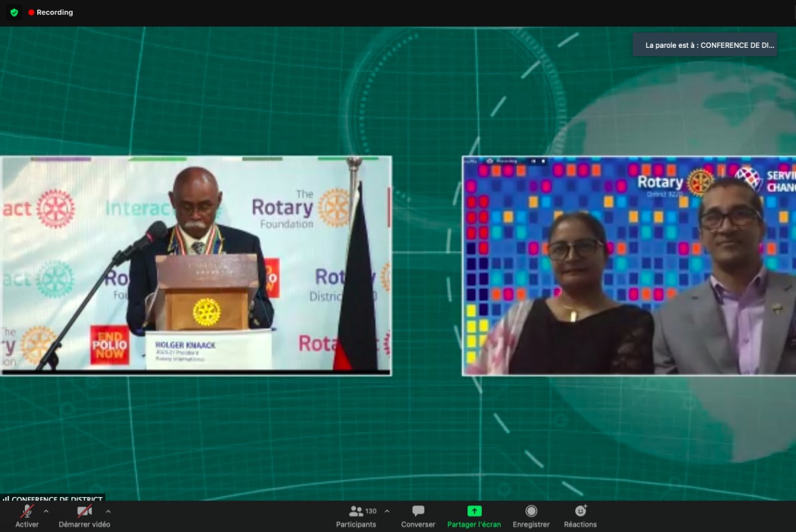Viewport: 796px width, 532px height.
Task: Open the Converser chat icon
Action: click(418, 511)
